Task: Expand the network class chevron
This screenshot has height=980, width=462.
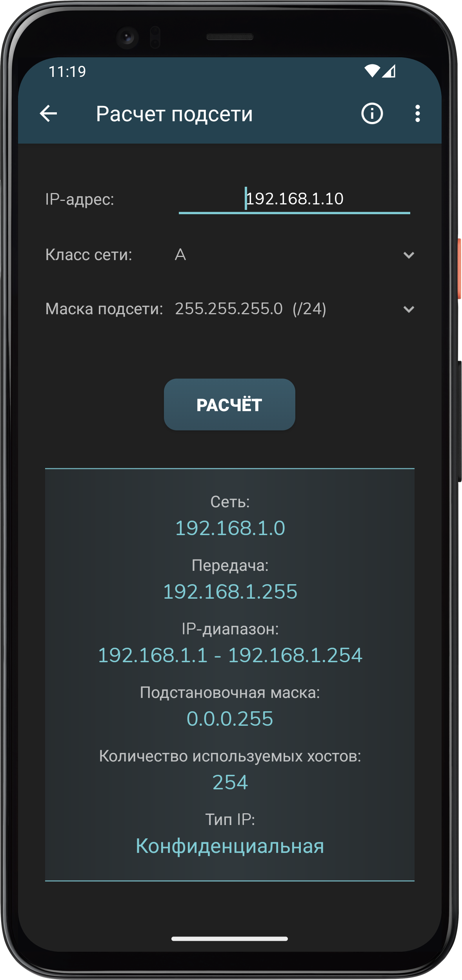Action: point(409,255)
